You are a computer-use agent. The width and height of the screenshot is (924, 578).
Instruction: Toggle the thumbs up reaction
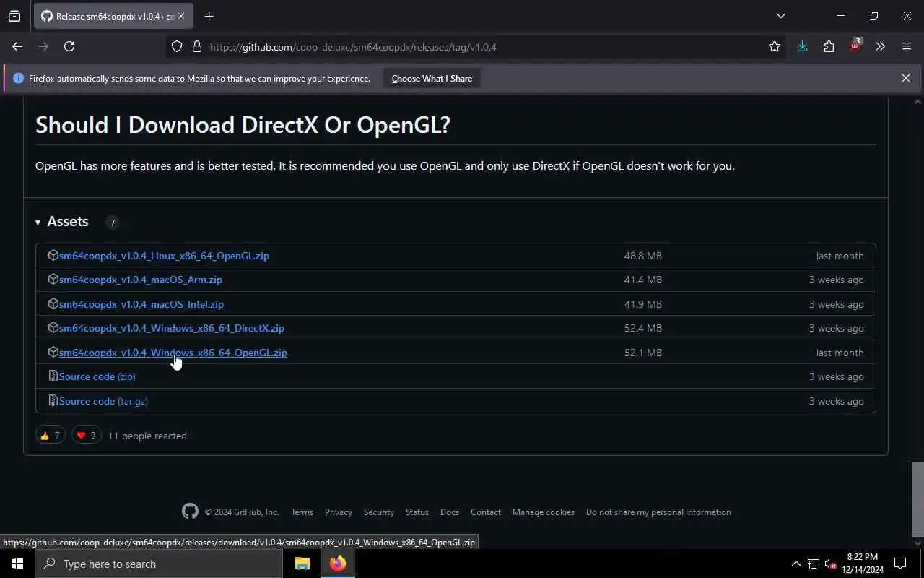[51, 435]
